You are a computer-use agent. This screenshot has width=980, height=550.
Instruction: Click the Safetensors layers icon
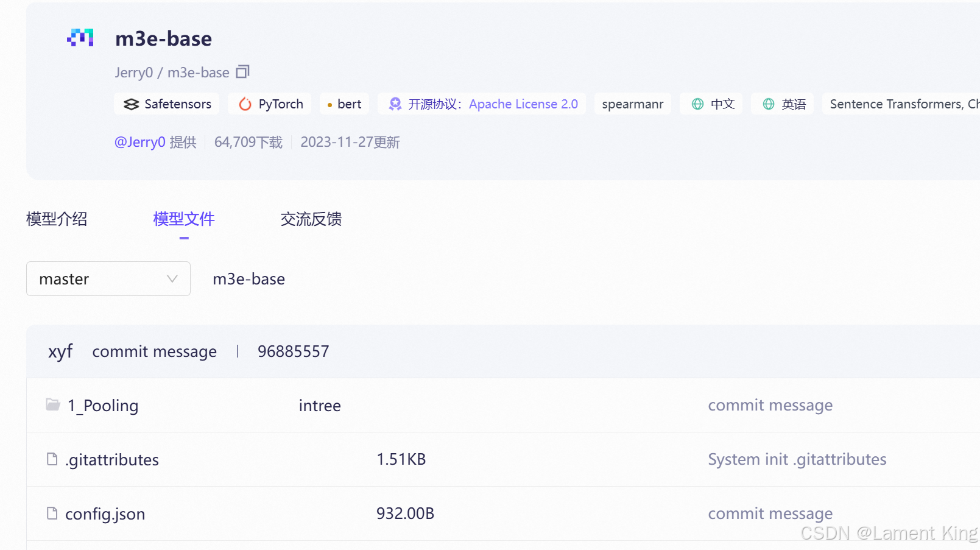pos(131,104)
